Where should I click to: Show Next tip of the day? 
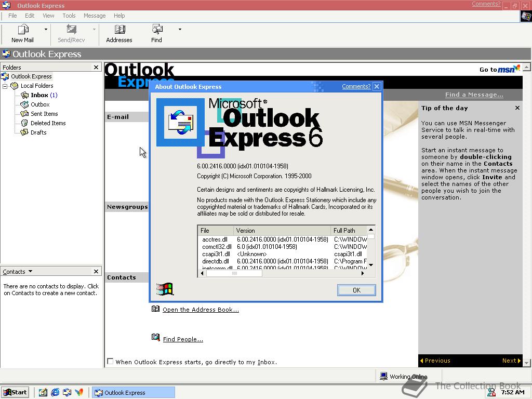point(511,361)
